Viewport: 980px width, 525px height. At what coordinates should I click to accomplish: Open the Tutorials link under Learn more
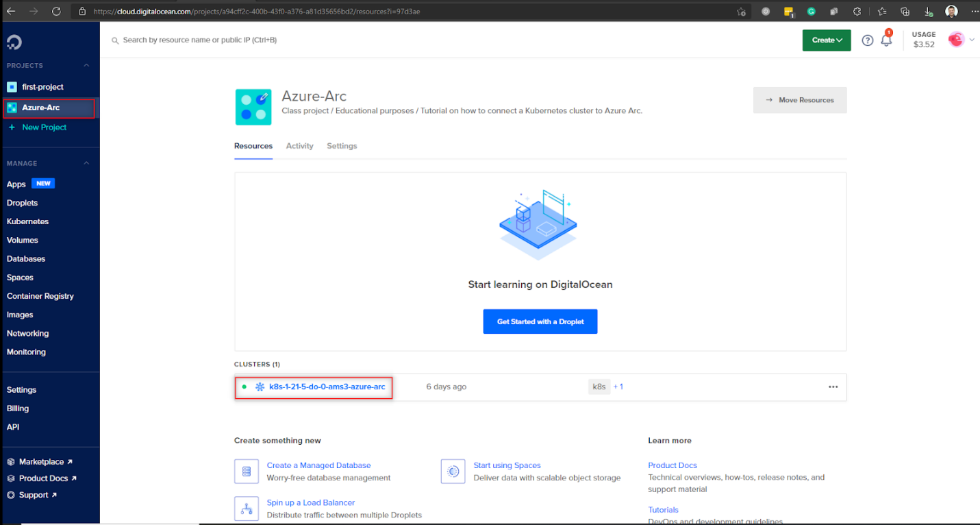pos(664,510)
